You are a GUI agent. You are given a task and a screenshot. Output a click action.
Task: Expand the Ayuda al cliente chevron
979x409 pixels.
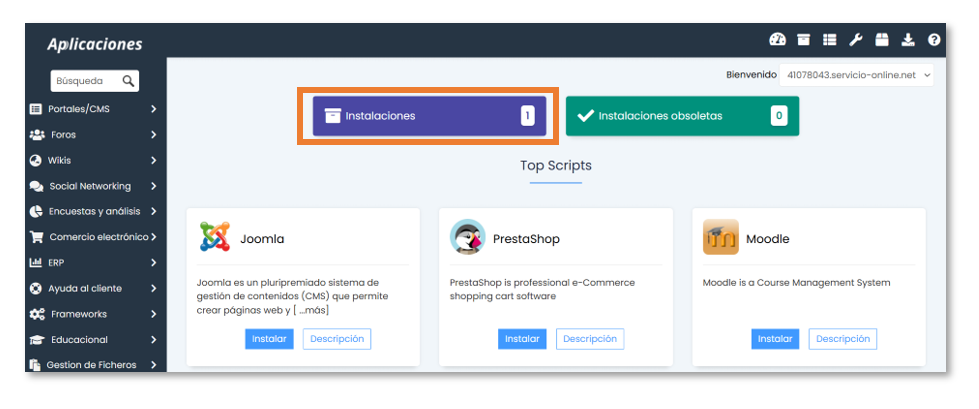[x=154, y=288]
